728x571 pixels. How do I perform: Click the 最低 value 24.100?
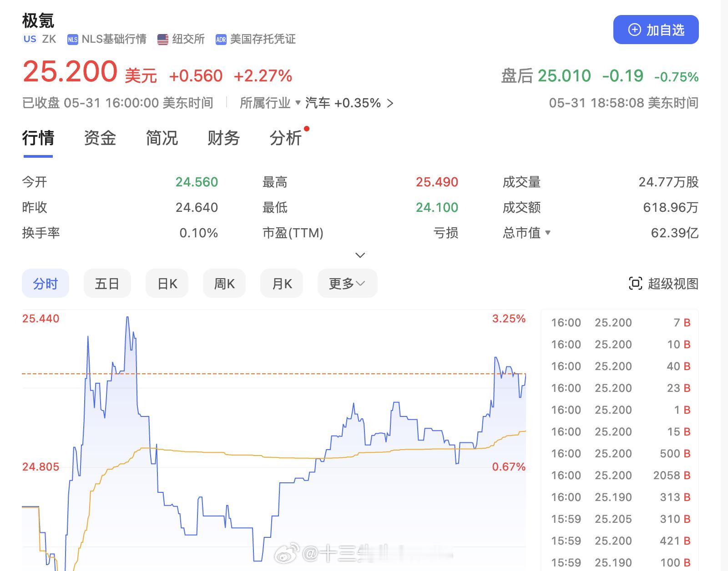point(437,208)
